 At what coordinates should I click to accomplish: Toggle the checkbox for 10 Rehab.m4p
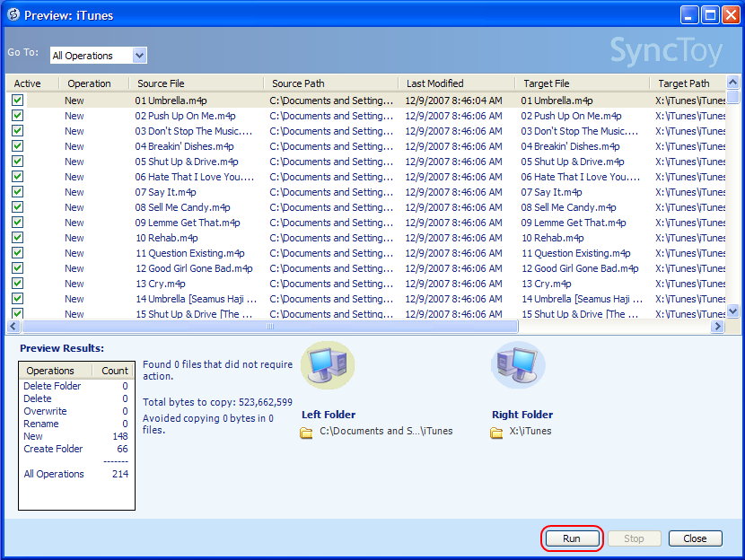point(18,237)
